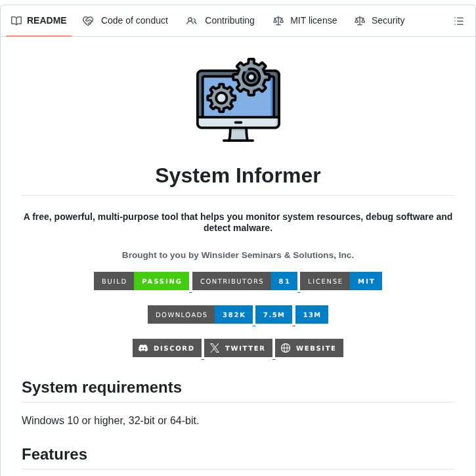This screenshot has height=476, width=476.
Task: Open the Contributing tab
Action: pyautogui.click(x=221, y=20)
